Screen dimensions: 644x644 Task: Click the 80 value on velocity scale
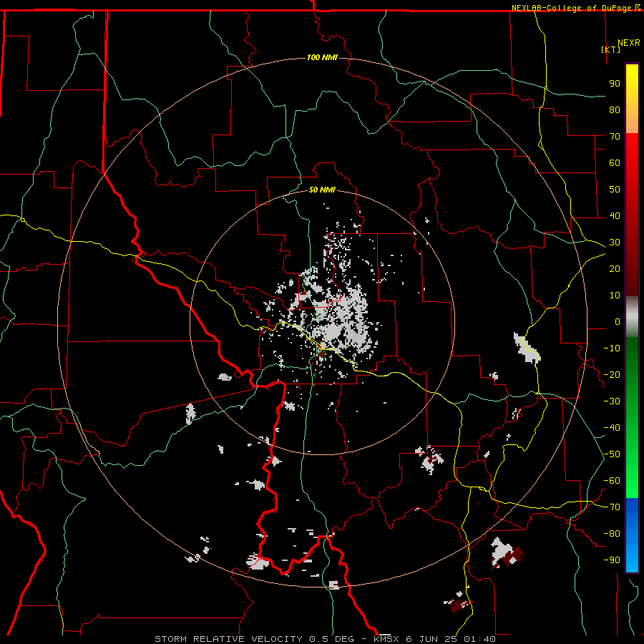pyautogui.click(x=615, y=109)
